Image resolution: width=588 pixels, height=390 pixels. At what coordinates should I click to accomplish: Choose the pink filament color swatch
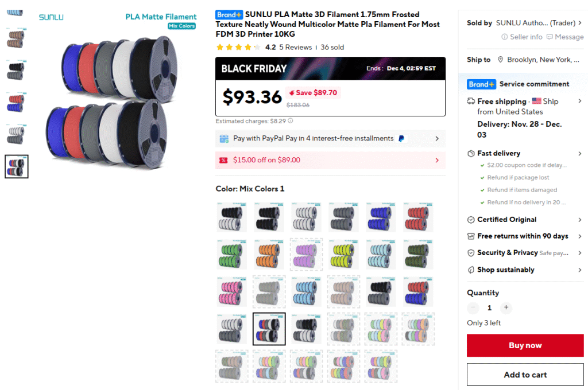(x=232, y=291)
